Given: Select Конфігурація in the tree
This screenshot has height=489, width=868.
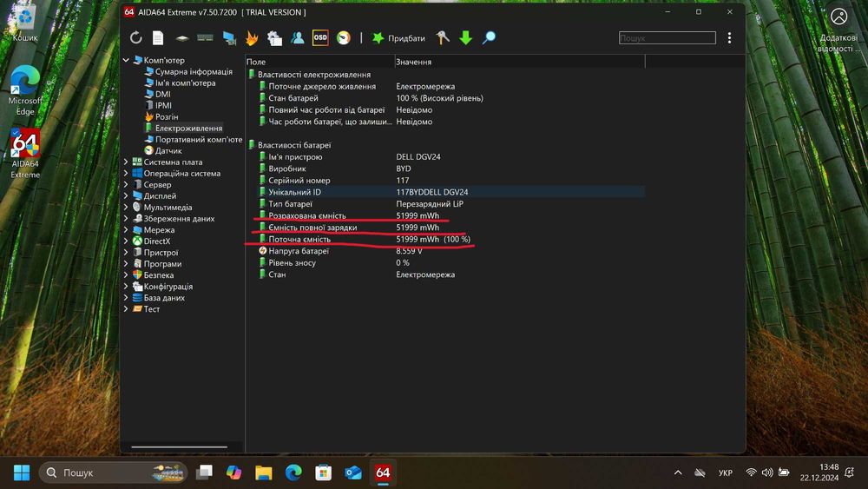Looking at the screenshot, I should [168, 287].
